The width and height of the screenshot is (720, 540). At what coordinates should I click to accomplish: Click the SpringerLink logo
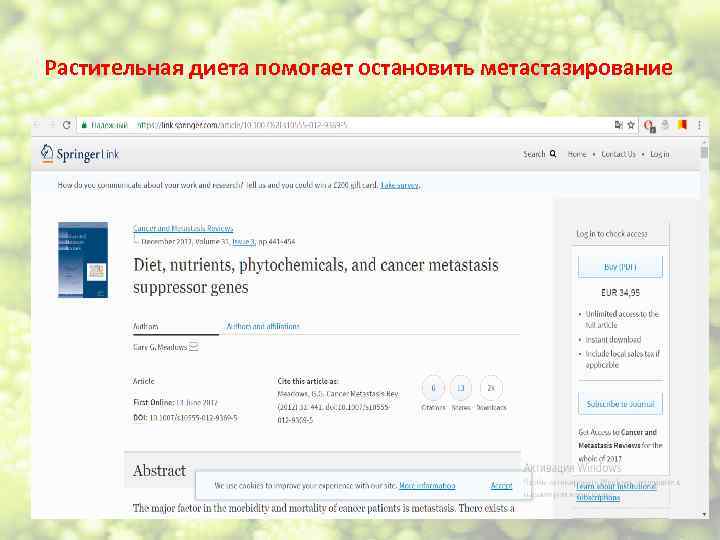coord(79,154)
